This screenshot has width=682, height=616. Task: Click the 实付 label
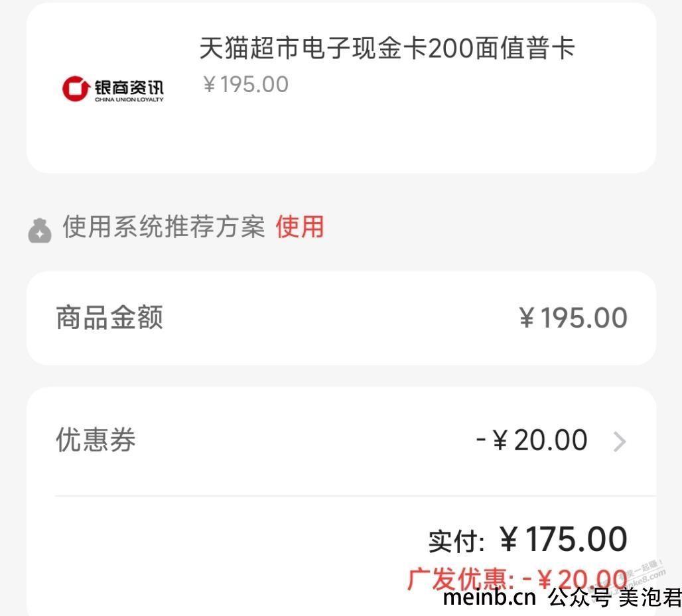pos(456,542)
